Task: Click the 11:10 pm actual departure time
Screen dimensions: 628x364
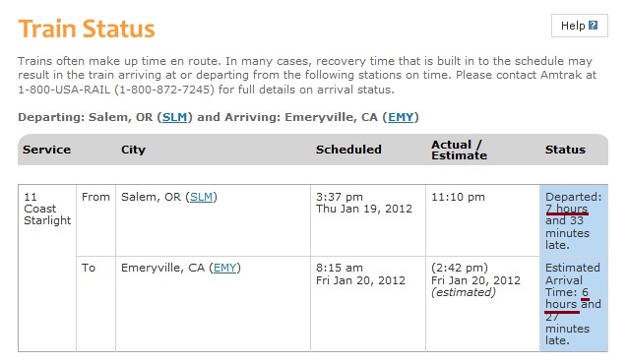Action: pyautogui.click(x=458, y=197)
